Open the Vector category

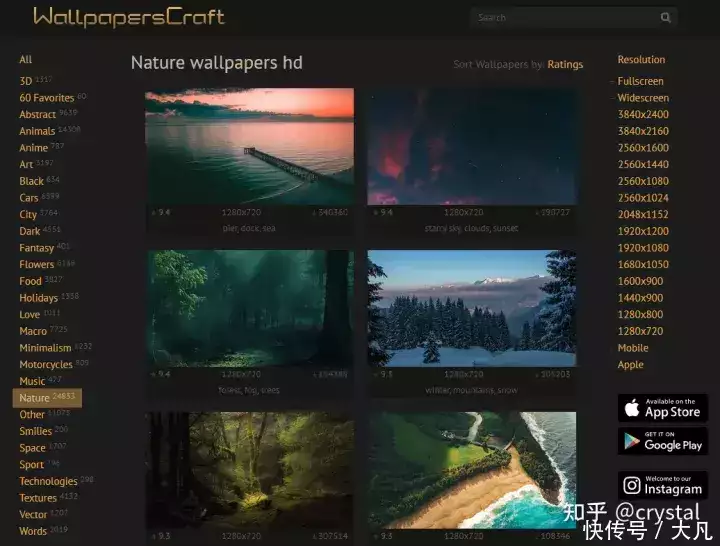pyautogui.click(x=33, y=514)
